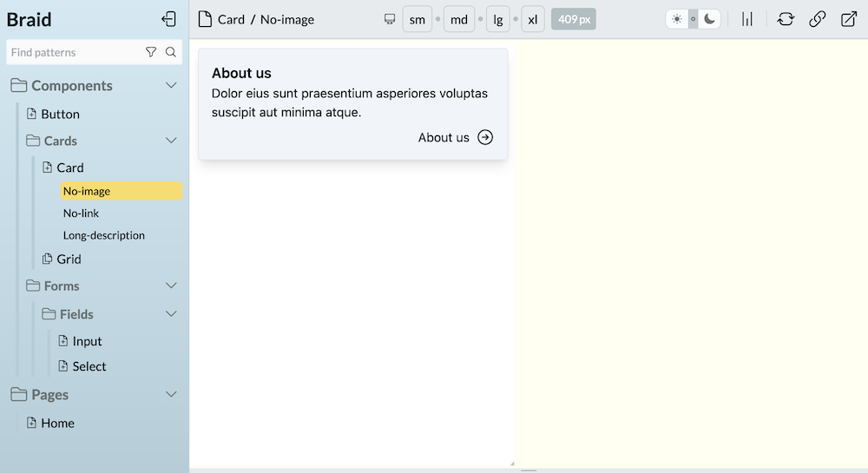868x473 pixels.
Task: Open the filter funnel icon in search
Action: click(x=150, y=52)
